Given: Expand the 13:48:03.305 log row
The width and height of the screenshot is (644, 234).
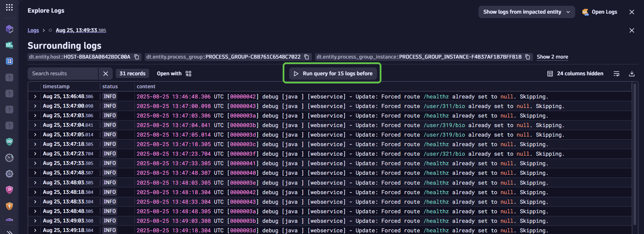Looking at the screenshot, I should (x=35, y=183).
